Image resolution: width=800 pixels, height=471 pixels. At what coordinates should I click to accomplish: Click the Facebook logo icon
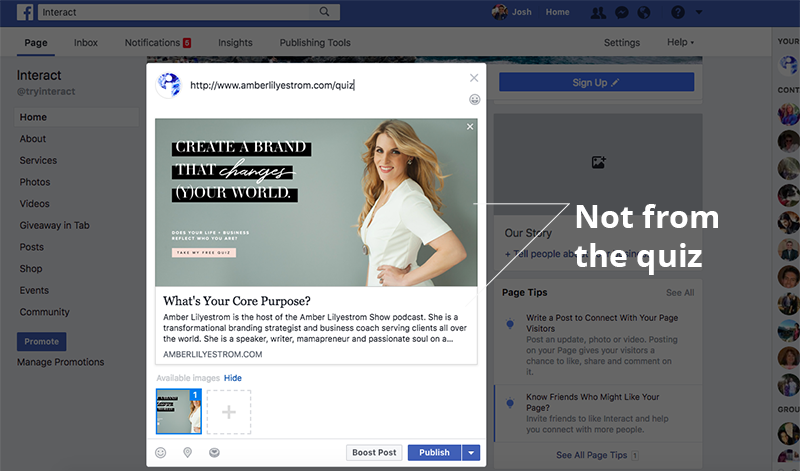coord(25,12)
